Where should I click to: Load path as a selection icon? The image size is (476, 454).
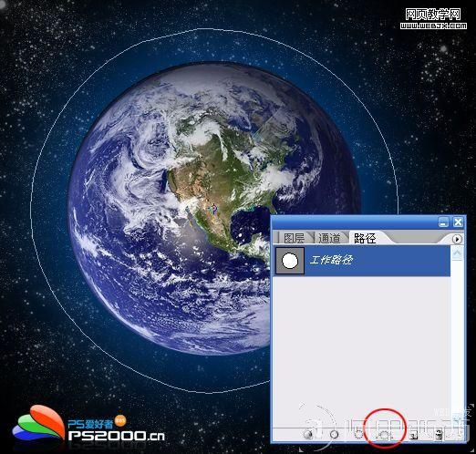point(359,435)
